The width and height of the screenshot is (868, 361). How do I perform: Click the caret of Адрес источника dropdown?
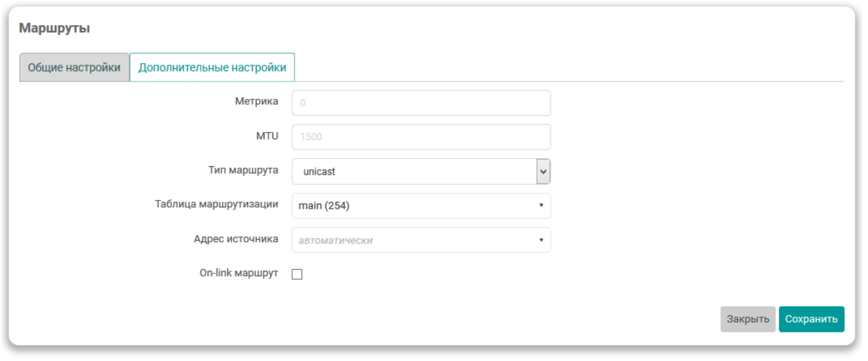click(x=541, y=240)
